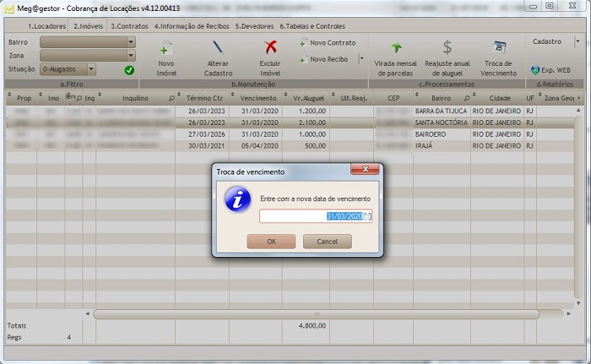Click horizontal scrollbar right arrow
The image size is (591, 364).
pyautogui.click(x=569, y=314)
